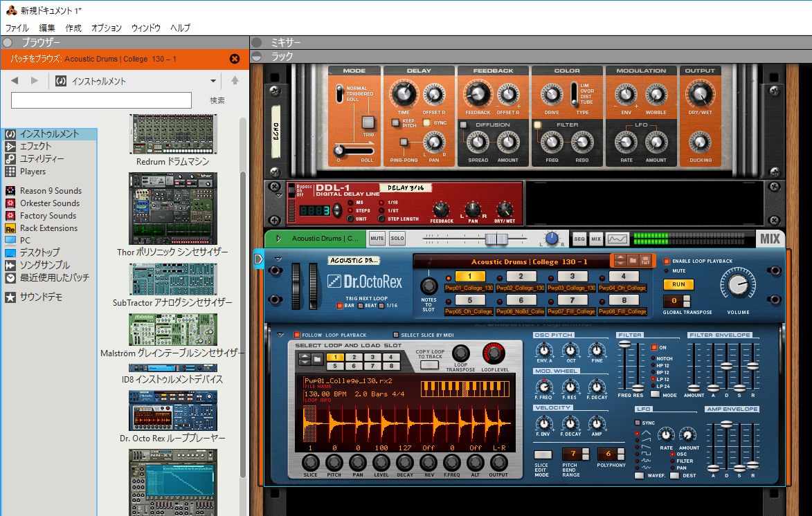Go back in browser history
This screenshot has width=812, height=516.
point(15,81)
